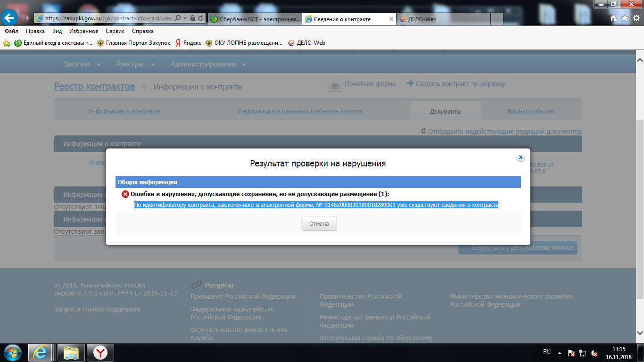Image resolution: width=644 pixels, height=362 pixels.
Task: Open the Избранное menu
Action: click(x=83, y=31)
